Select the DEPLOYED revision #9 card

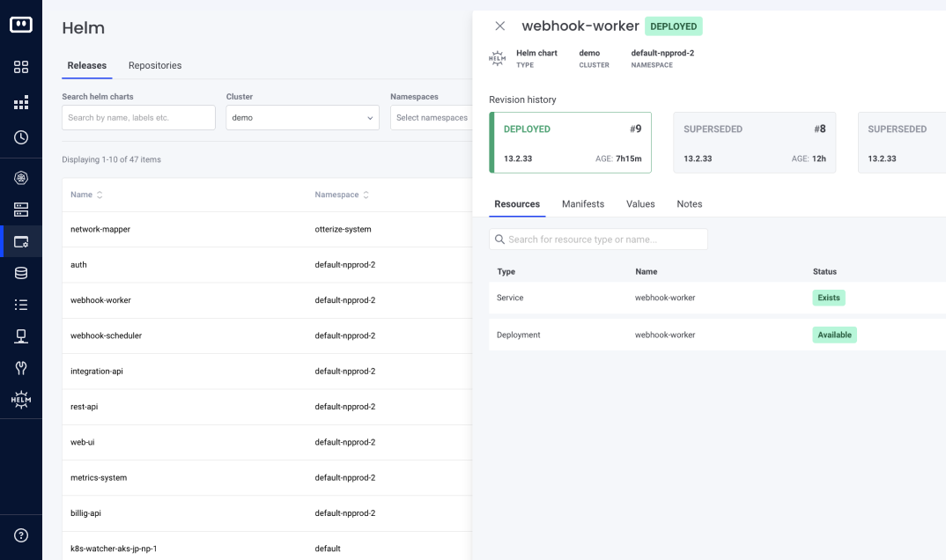pos(570,143)
